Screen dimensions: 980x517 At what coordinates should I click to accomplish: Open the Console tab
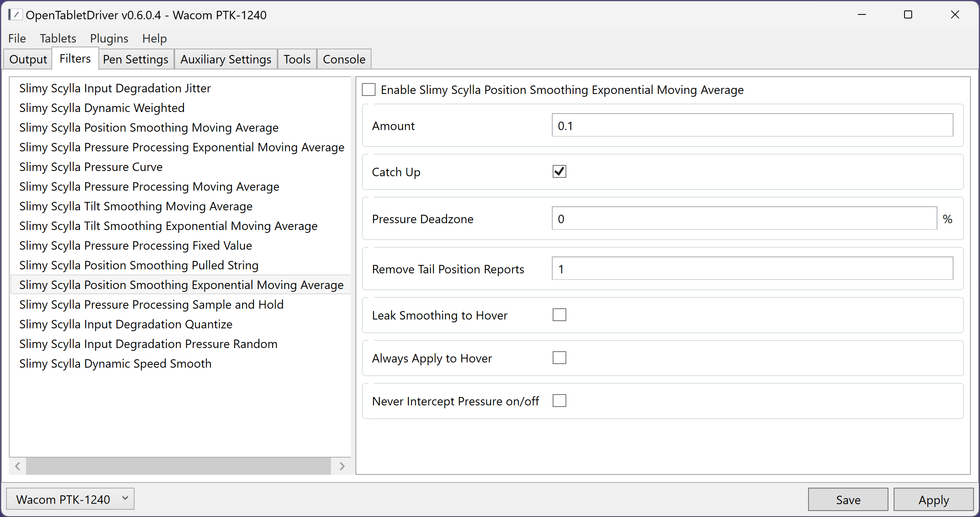pyautogui.click(x=344, y=59)
